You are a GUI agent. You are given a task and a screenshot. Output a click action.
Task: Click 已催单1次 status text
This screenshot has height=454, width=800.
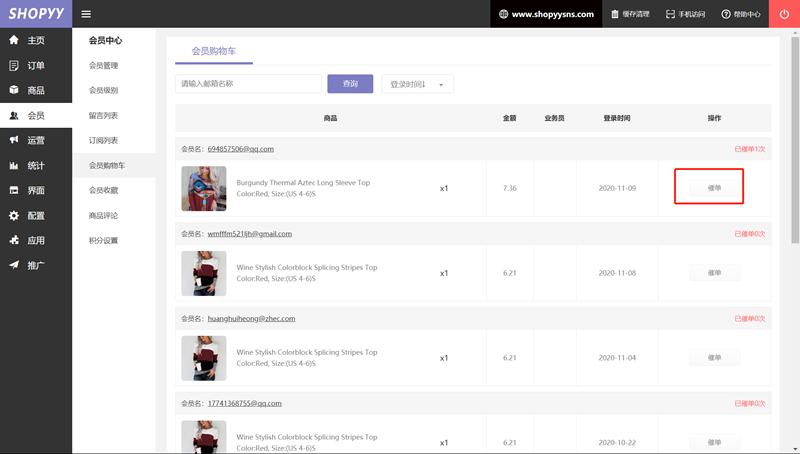pyautogui.click(x=749, y=149)
